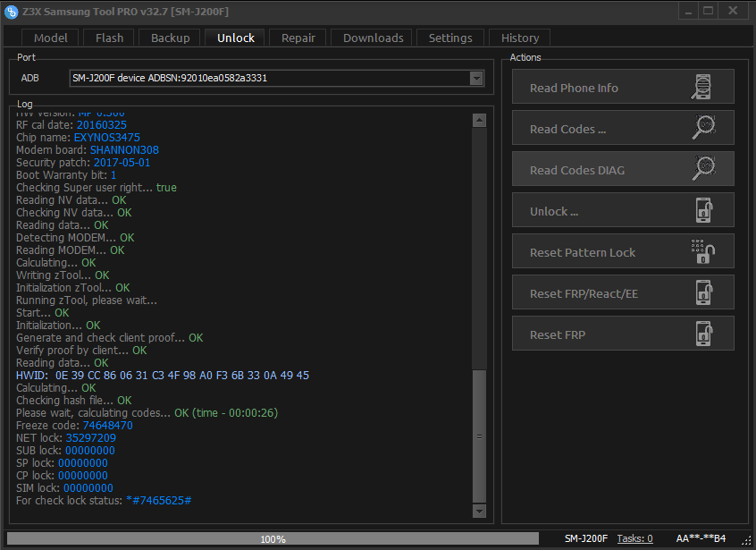Screen dimensions: 756x550
Task: Click the Z3X app icon in title bar
Action: tap(11, 12)
